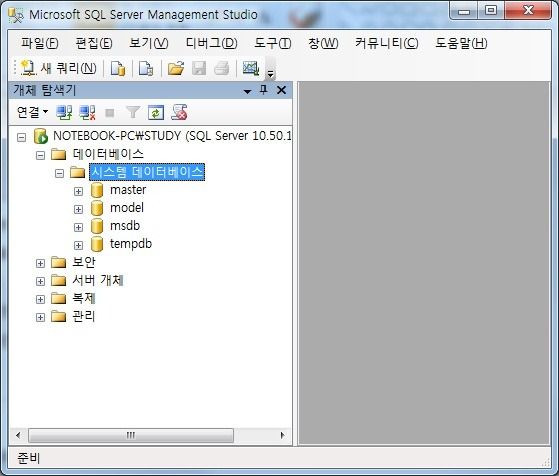The width and height of the screenshot is (559, 476).
Task: Click the horizontal scrollbar thumb in Object Explorer
Action: [x=131, y=435]
